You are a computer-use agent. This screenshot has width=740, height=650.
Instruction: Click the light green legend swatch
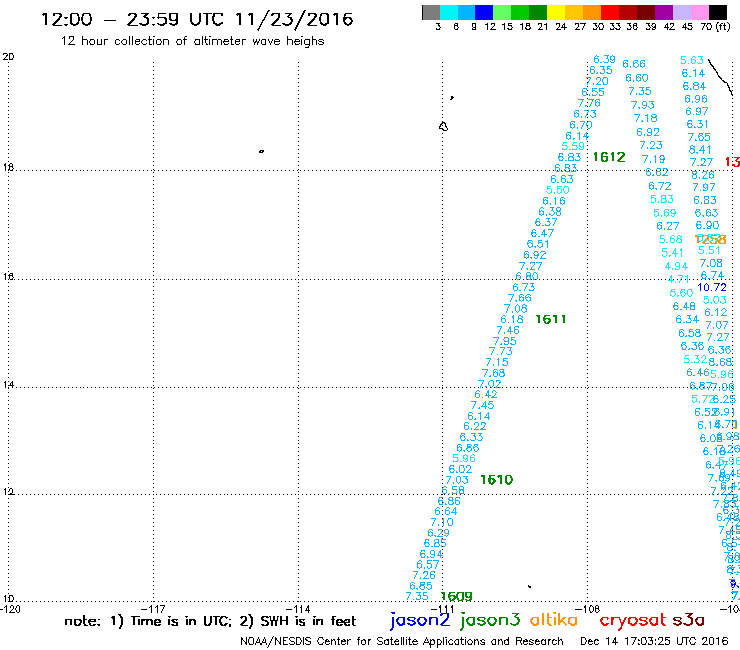[x=502, y=12]
